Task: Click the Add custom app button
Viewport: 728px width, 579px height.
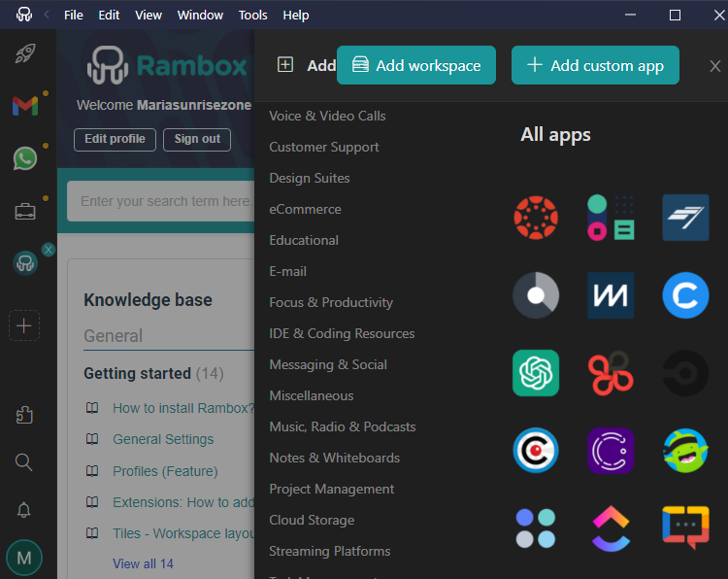Action: click(x=595, y=65)
